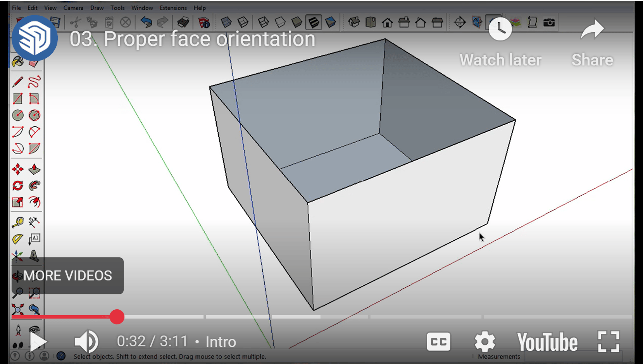The width and height of the screenshot is (643, 364).
Task: Pick the Circle tool
Action: point(17,115)
